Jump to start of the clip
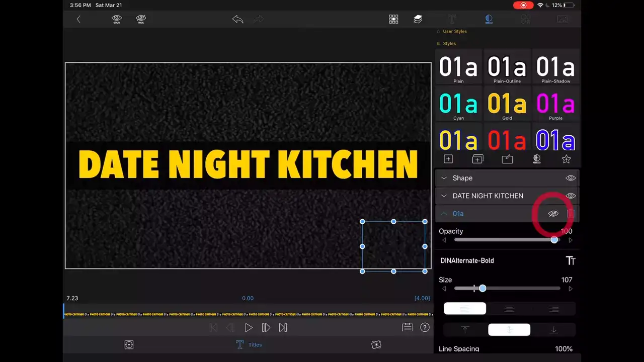The width and height of the screenshot is (644, 362). (x=213, y=328)
